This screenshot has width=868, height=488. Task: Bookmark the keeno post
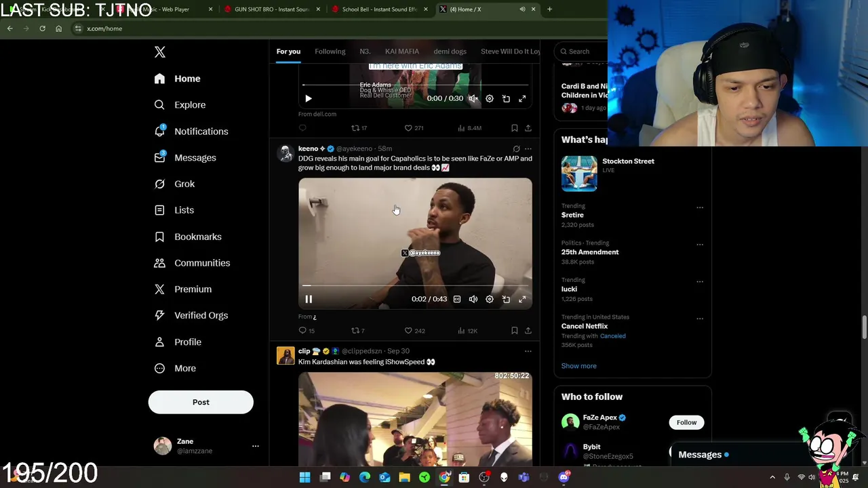click(515, 331)
